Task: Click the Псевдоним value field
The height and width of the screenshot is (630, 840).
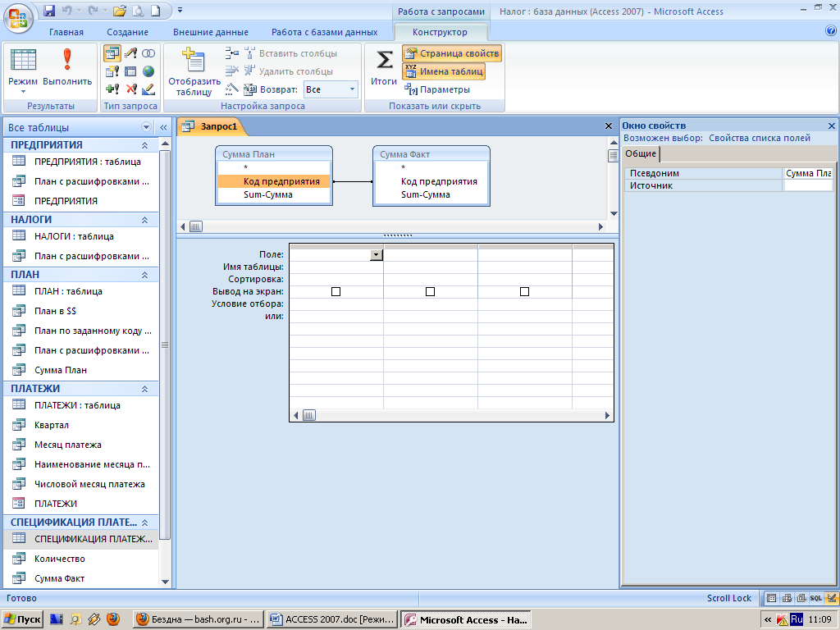Action: (808, 173)
